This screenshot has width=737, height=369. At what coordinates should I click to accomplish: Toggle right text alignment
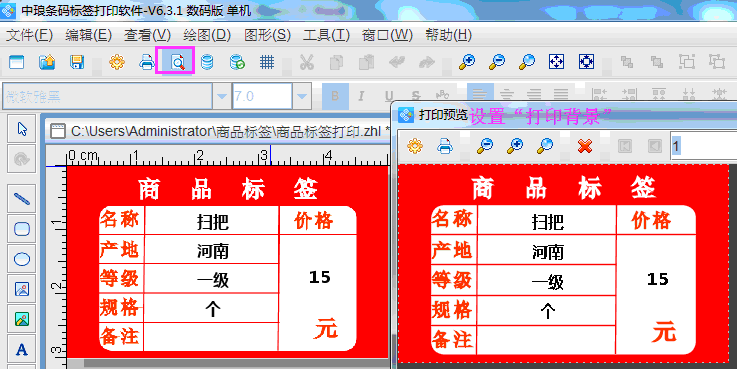[x=534, y=95]
